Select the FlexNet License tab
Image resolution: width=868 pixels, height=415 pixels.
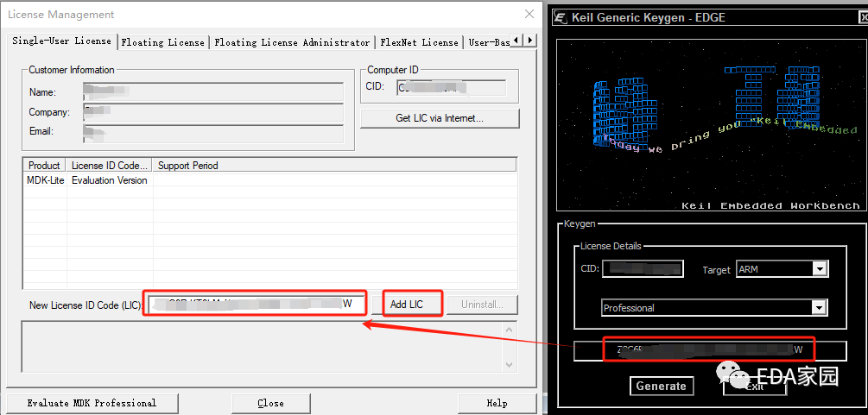click(x=419, y=42)
